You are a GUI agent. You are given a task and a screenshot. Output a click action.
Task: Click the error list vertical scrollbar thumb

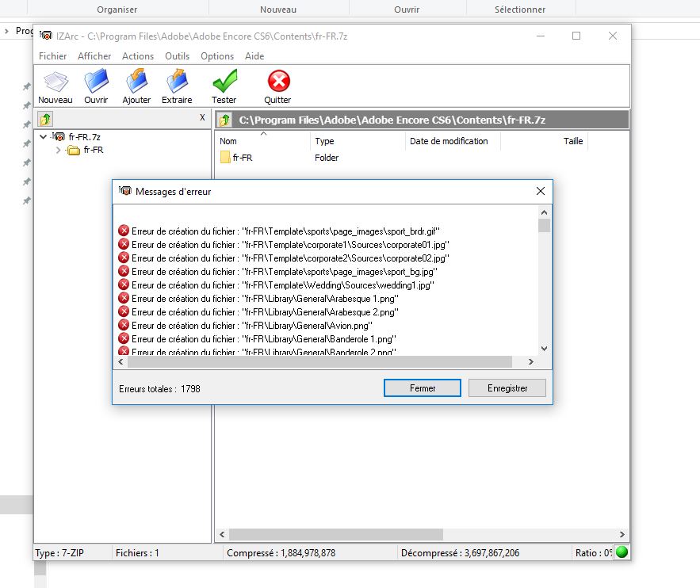pos(544,225)
